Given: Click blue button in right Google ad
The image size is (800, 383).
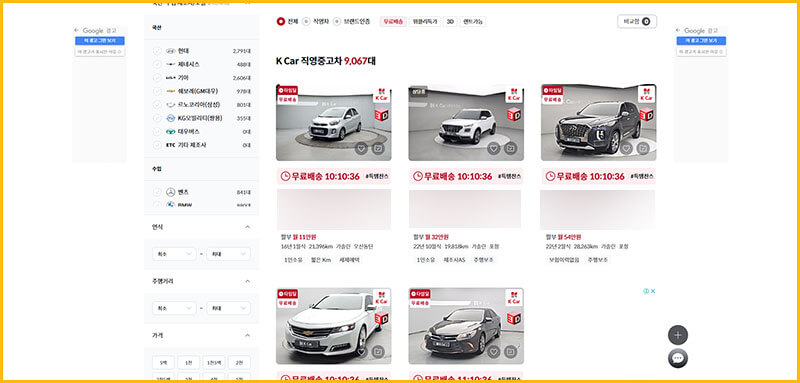Looking at the screenshot, I should (701, 40).
